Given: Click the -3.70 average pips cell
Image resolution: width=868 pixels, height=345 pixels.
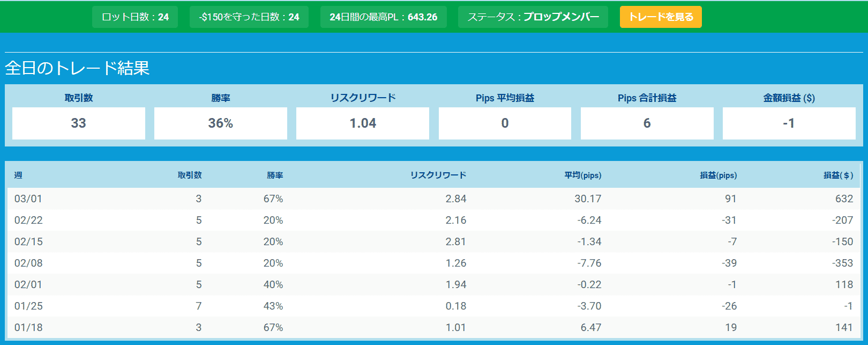Looking at the screenshot, I should pyautogui.click(x=589, y=306).
